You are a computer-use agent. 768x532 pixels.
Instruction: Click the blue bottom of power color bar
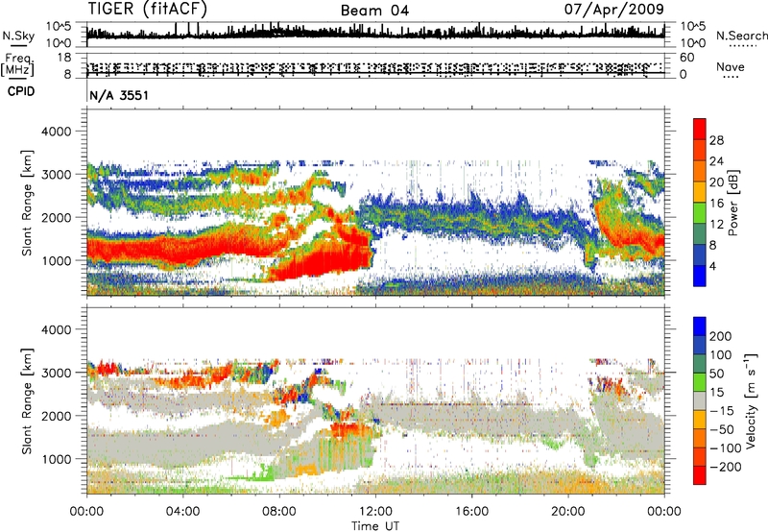click(700, 276)
